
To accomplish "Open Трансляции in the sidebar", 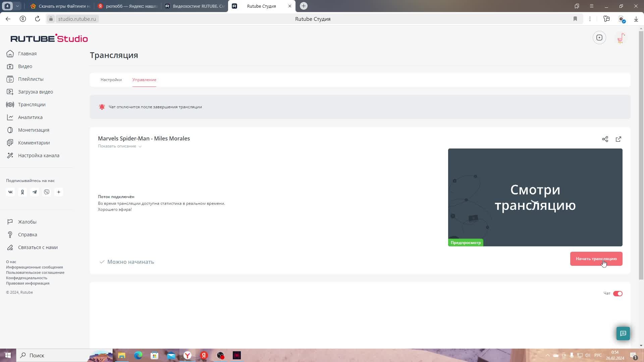I will coord(32,105).
